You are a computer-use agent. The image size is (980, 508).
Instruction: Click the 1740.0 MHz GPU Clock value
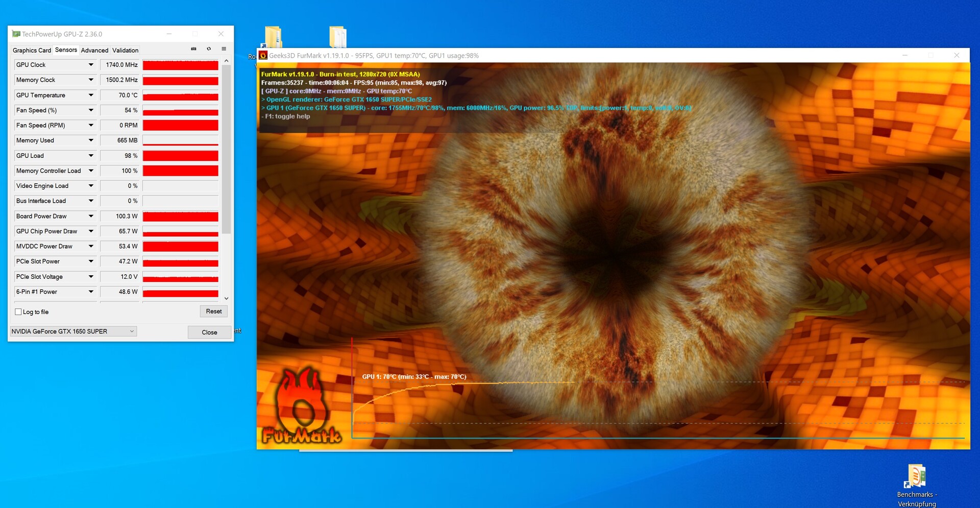click(119, 65)
